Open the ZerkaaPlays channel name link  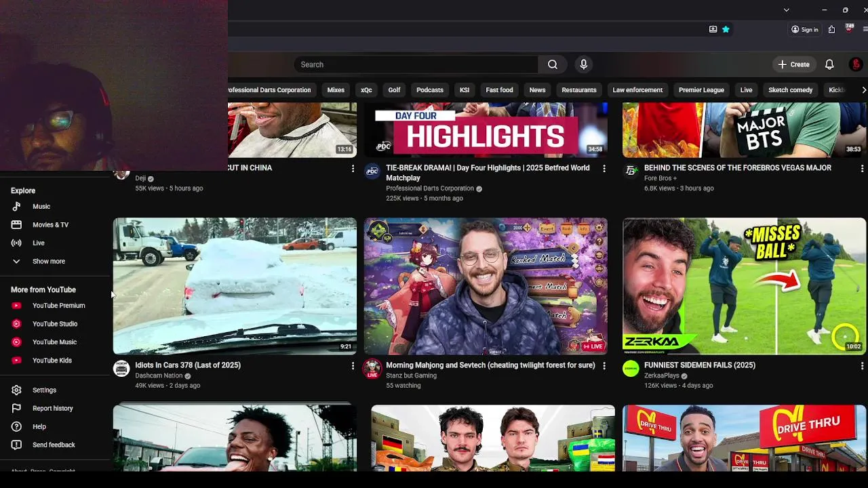pyautogui.click(x=661, y=375)
